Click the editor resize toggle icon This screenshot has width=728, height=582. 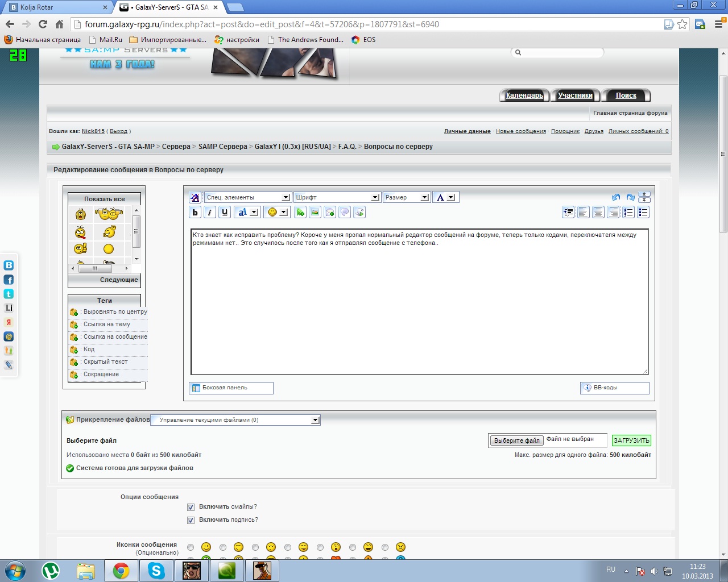click(644, 197)
